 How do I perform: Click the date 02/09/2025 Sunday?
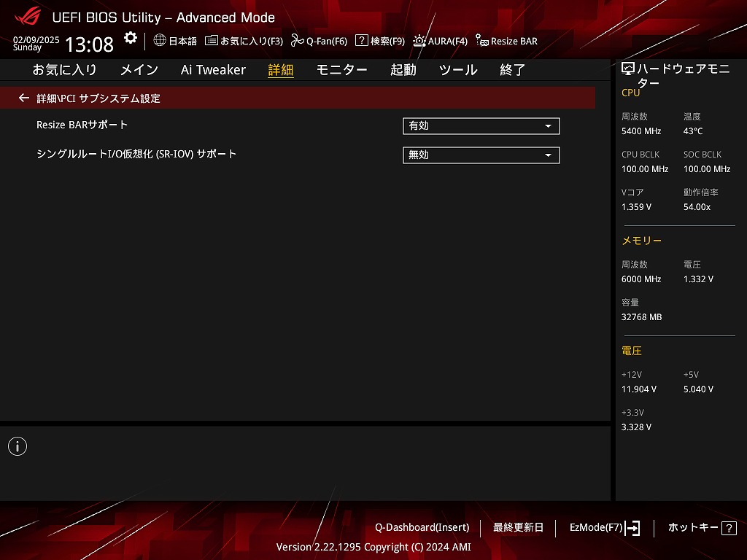[x=36, y=43]
